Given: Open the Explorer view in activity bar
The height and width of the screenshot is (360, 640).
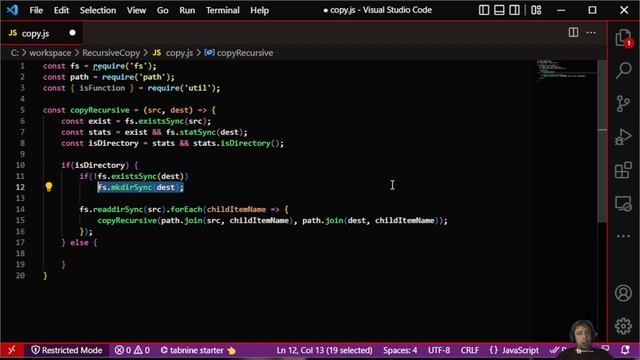Looking at the screenshot, I should coord(623,38).
